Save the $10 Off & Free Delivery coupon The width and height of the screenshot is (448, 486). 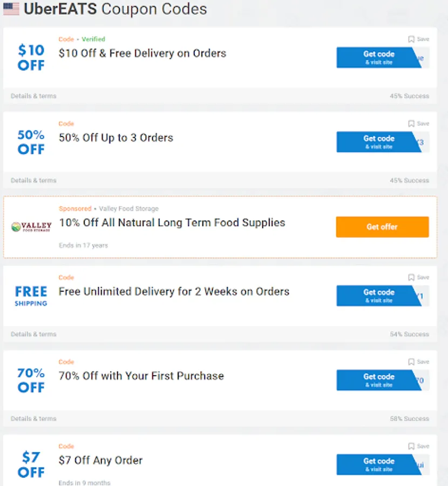tap(418, 39)
